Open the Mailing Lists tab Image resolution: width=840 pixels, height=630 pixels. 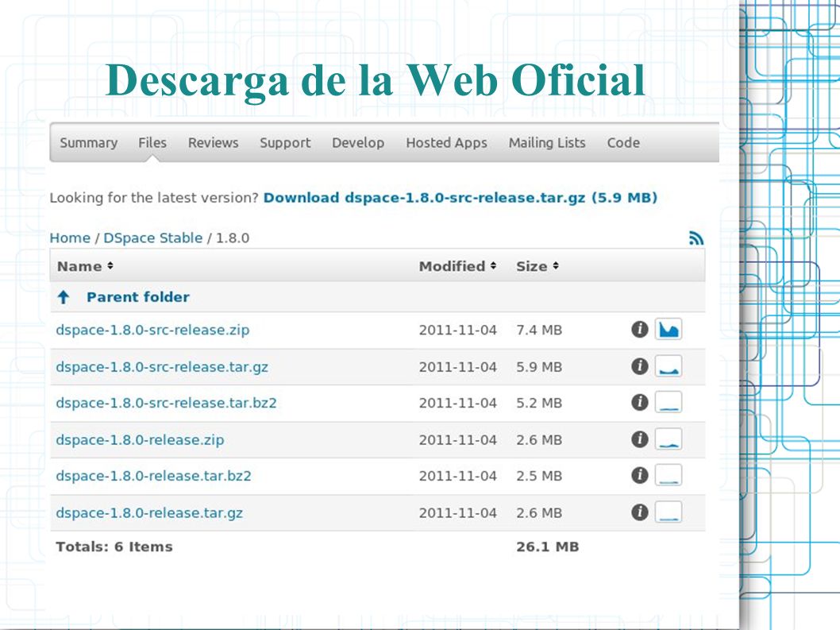[547, 143]
